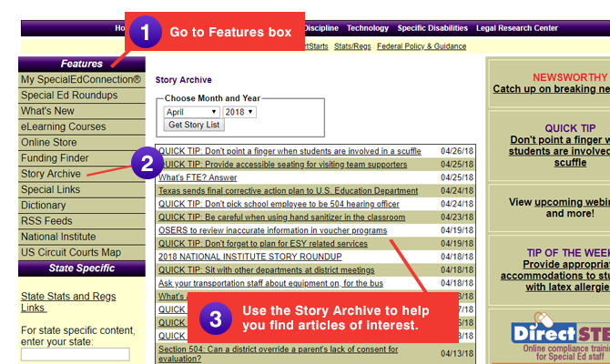
Task: Open Funding Finder
Action: [x=55, y=158]
